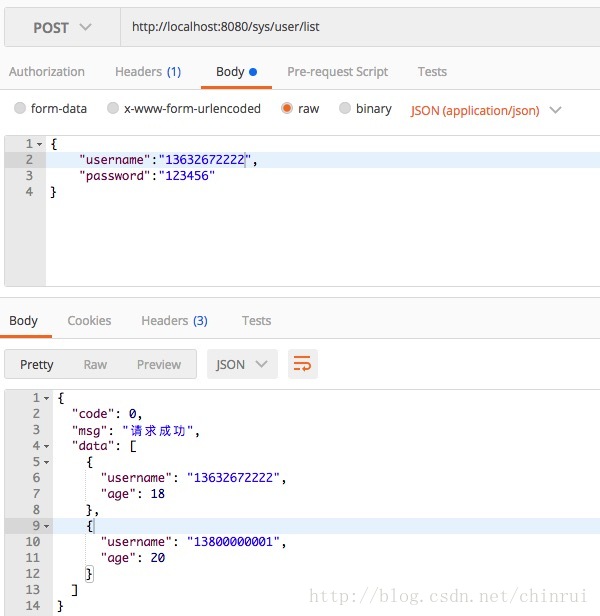Image resolution: width=600 pixels, height=616 pixels.
Task: Switch to the Authorization tab
Action: (47, 72)
